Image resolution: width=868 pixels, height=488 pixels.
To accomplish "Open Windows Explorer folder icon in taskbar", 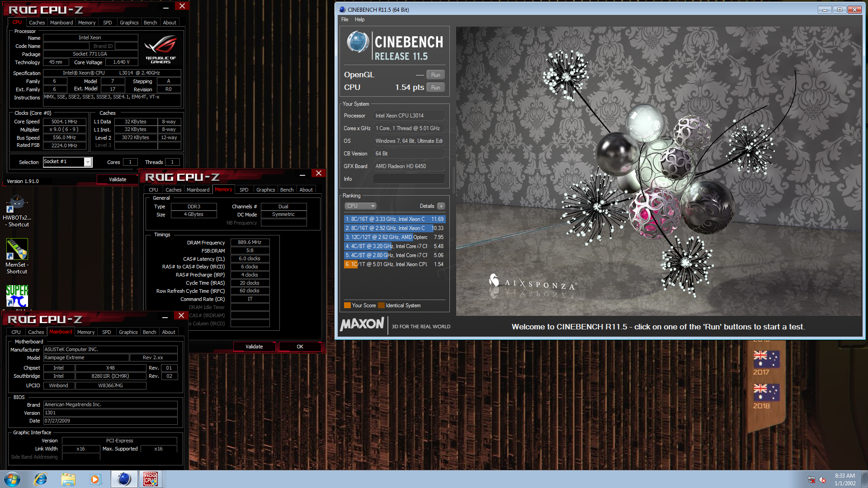I will pos(68,479).
